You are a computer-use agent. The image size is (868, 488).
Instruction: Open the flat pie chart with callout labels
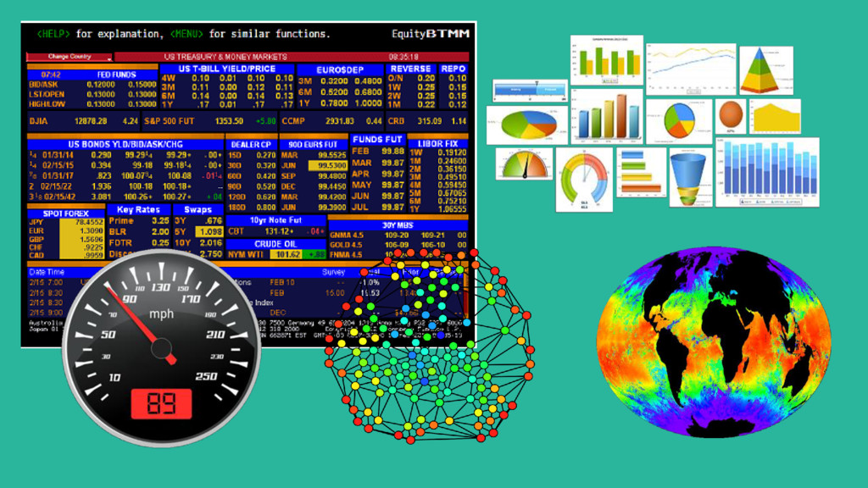tap(680, 121)
